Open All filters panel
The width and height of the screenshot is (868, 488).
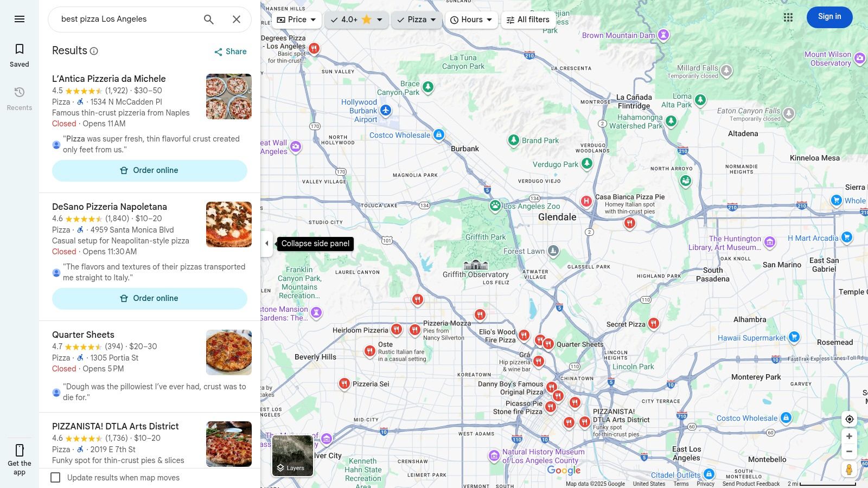click(528, 20)
